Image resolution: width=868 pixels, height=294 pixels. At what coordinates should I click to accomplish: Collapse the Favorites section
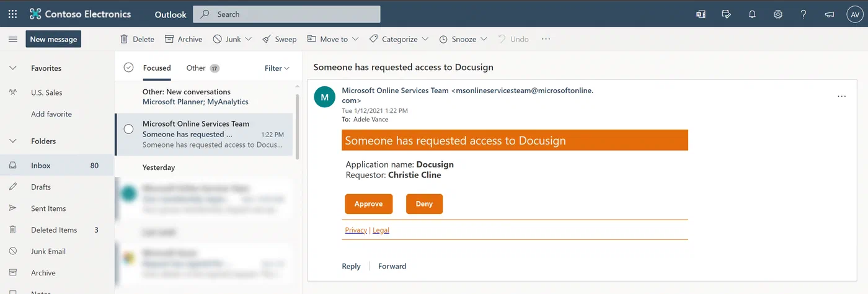click(12, 68)
